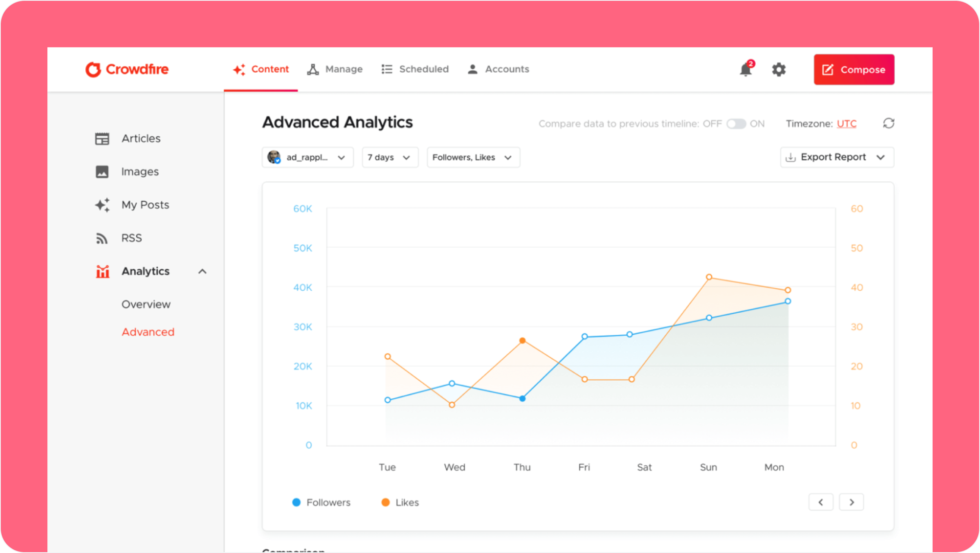
Task: Switch to the Scheduled tab
Action: click(415, 69)
